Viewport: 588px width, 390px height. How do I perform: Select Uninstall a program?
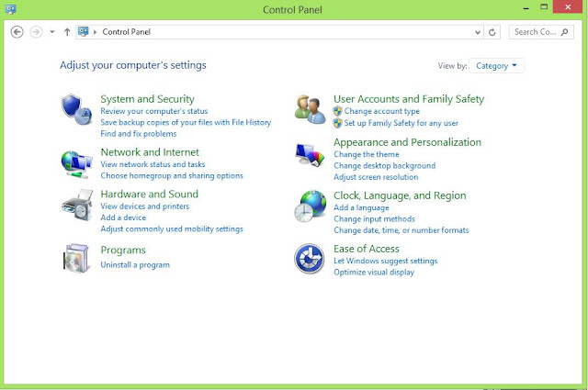pyautogui.click(x=135, y=265)
